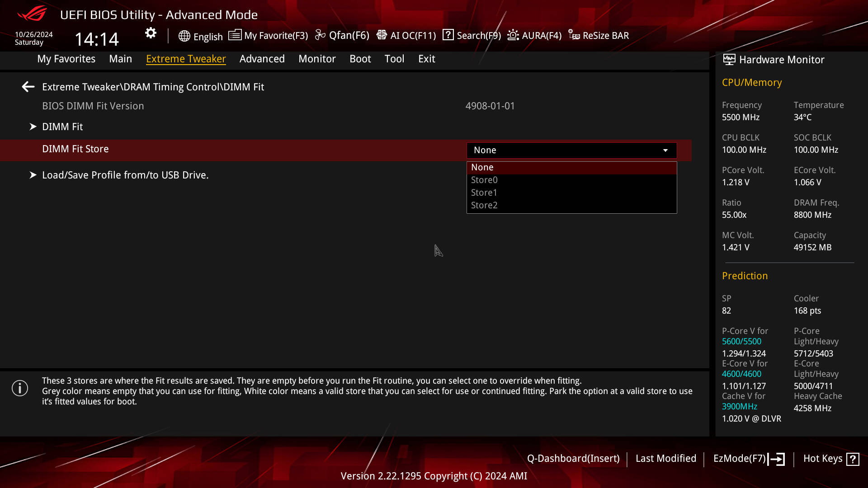Click ReSize BAR icon

(574, 35)
